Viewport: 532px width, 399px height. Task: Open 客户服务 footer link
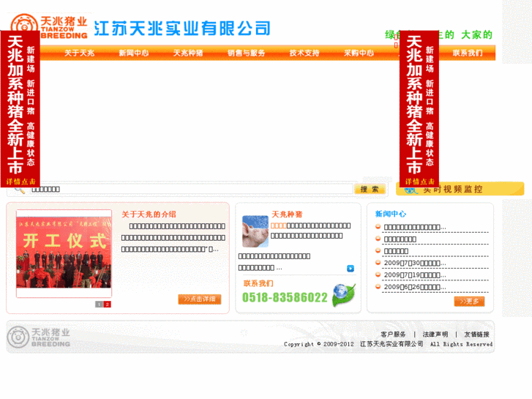click(393, 335)
